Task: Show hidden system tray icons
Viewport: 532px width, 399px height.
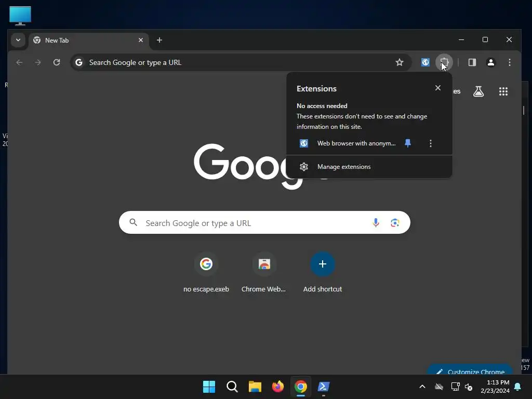Action: [422, 387]
